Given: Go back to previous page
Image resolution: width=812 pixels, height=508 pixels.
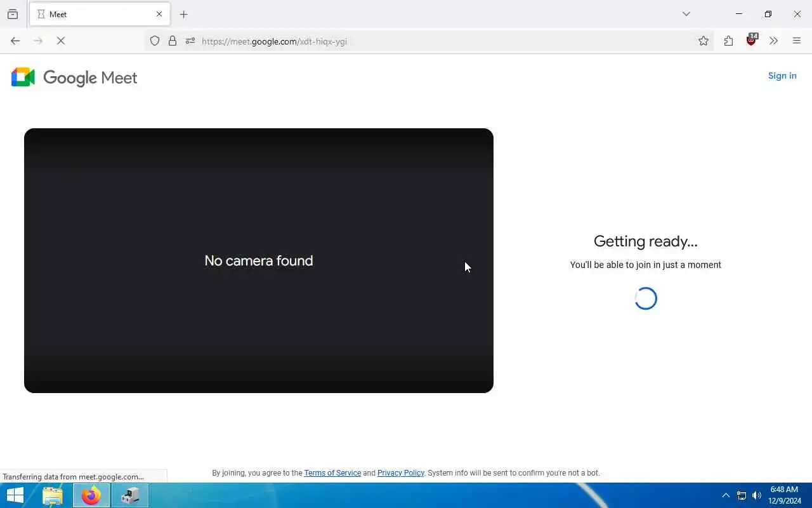Looking at the screenshot, I should click(15, 41).
